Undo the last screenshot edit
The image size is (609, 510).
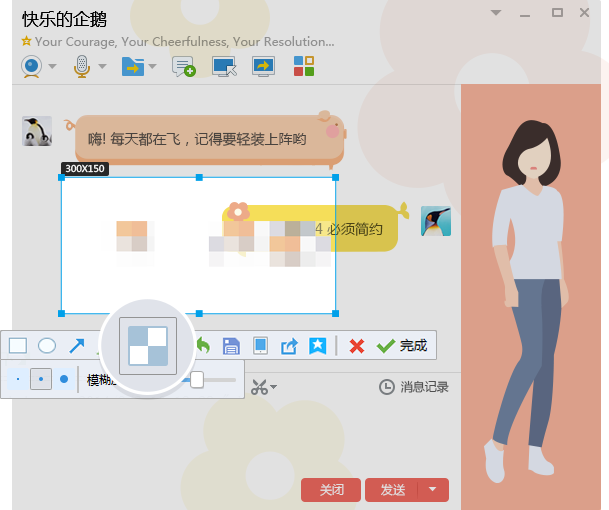pyautogui.click(x=203, y=346)
